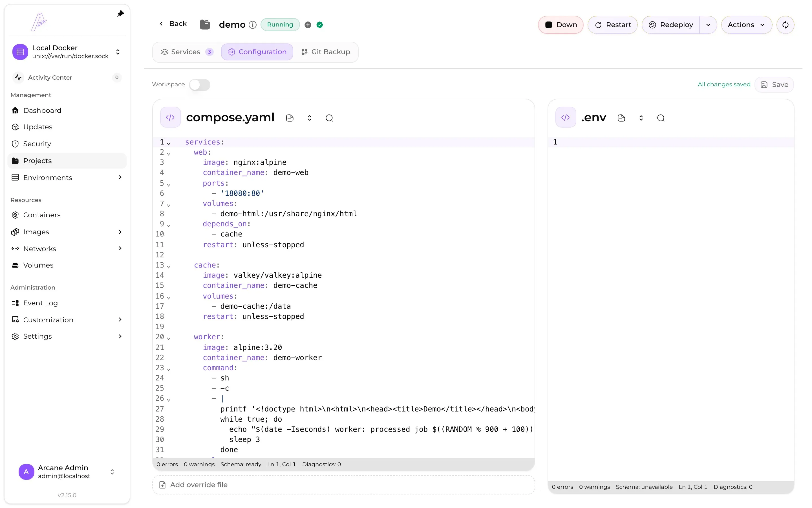812x508 pixels.
Task: Click the file icon next to .env title
Action: click(621, 118)
